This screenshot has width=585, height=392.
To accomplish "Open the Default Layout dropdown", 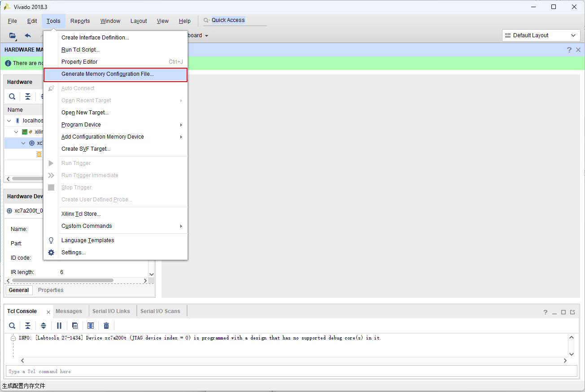I will click(542, 35).
